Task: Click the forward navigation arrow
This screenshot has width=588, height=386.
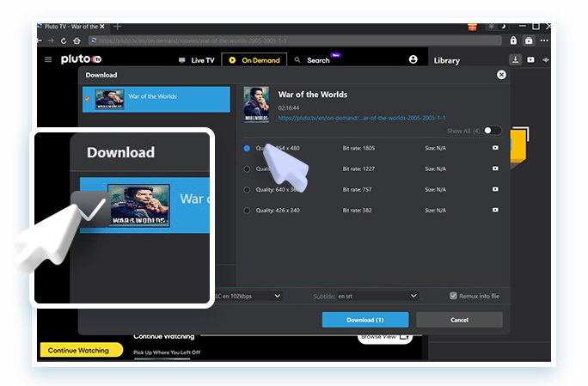Action: (x=51, y=40)
